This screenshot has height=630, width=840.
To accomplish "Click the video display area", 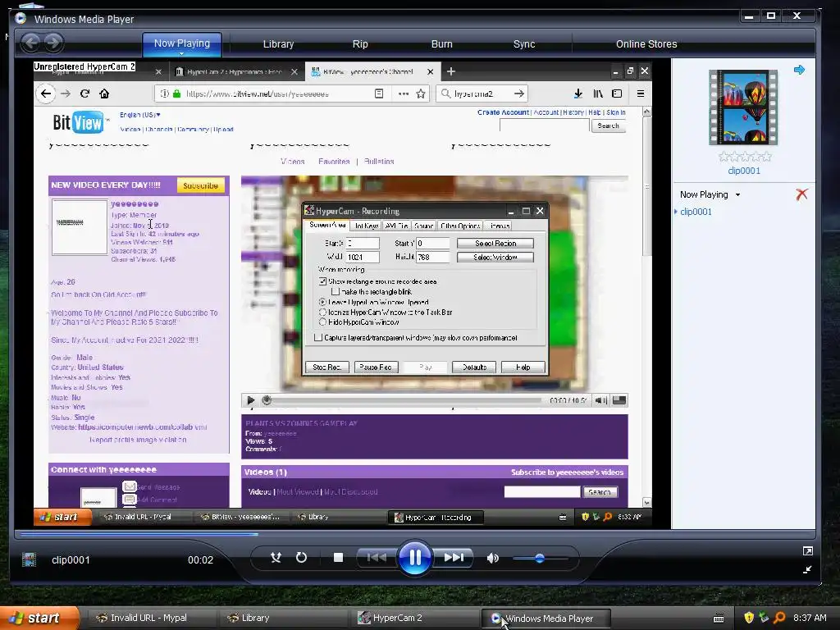I will pyautogui.click(x=343, y=294).
